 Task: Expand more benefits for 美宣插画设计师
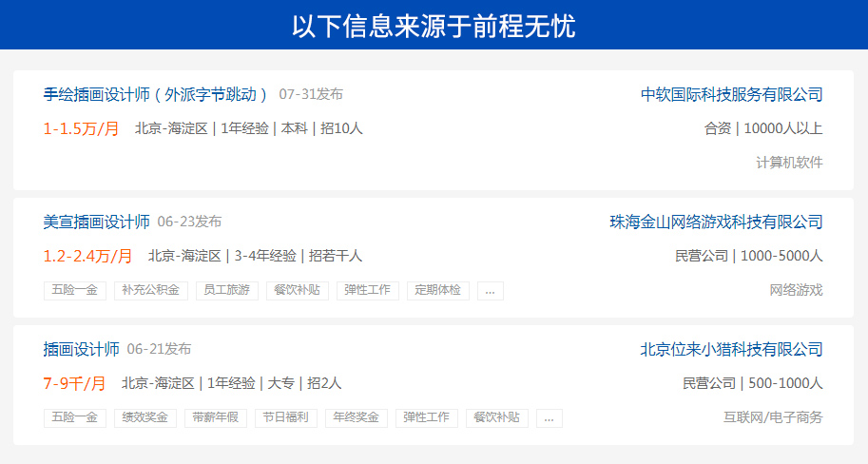[x=490, y=291]
